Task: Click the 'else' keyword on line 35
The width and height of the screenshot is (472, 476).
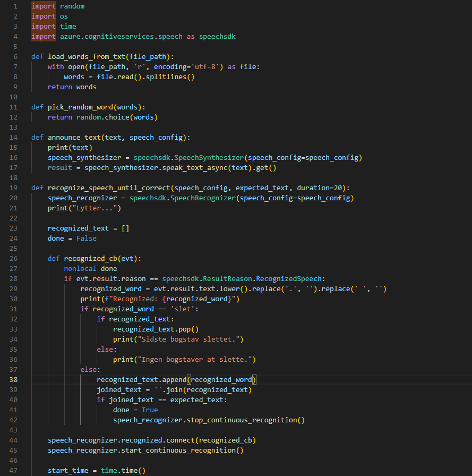Action: [105, 350]
